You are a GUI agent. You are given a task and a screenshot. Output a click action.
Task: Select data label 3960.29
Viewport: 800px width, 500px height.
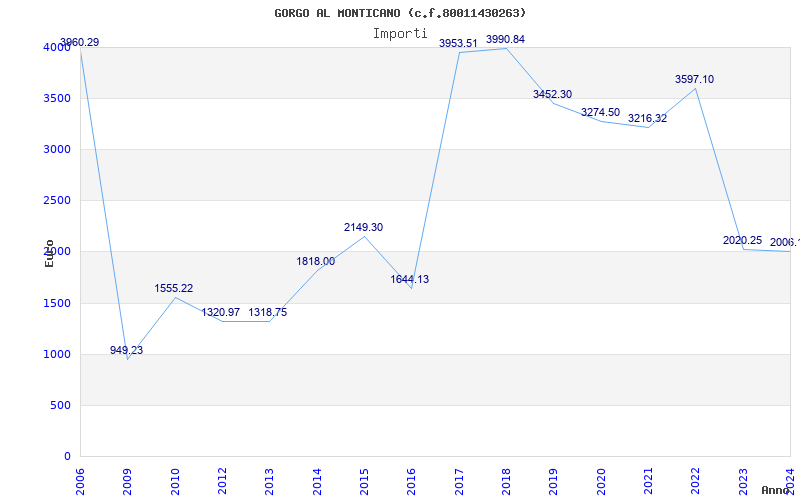tap(80, 42)
